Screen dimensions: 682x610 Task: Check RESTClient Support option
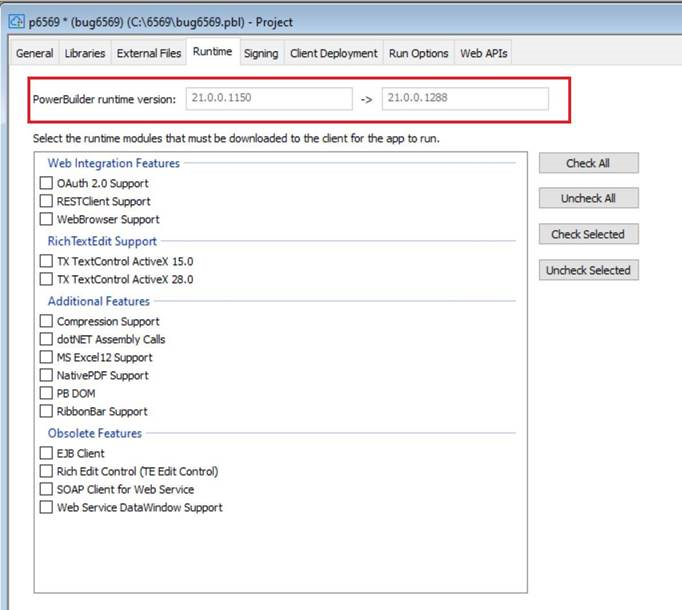[46, 201]
